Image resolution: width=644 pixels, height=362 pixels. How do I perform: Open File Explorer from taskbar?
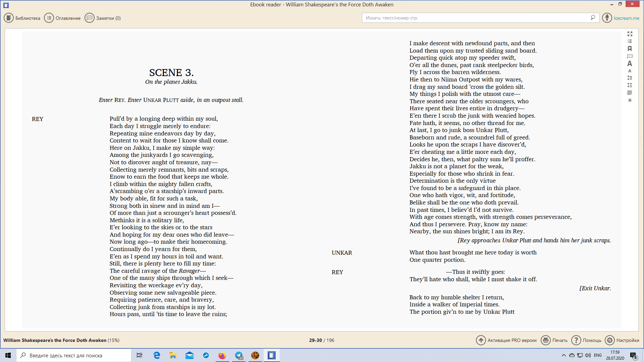[x=173, y=355]
